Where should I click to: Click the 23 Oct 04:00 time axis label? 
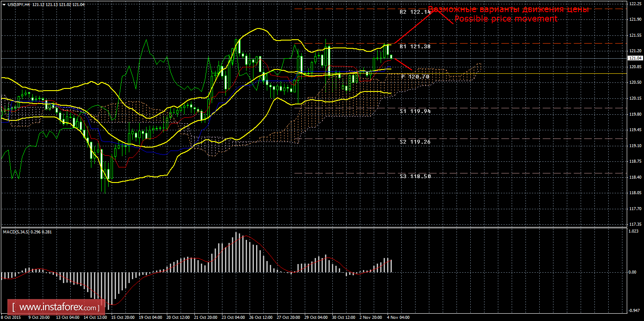(x=233, y=318)
